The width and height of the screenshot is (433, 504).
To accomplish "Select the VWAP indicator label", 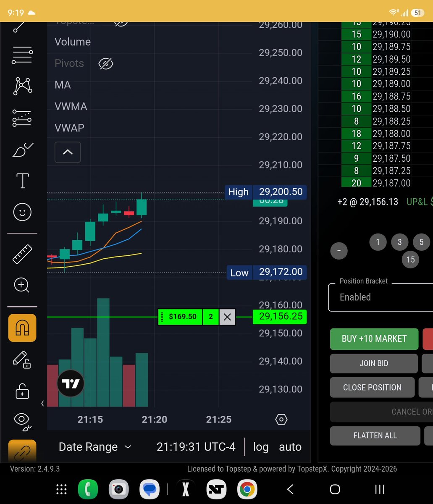I will pos(69,128).
